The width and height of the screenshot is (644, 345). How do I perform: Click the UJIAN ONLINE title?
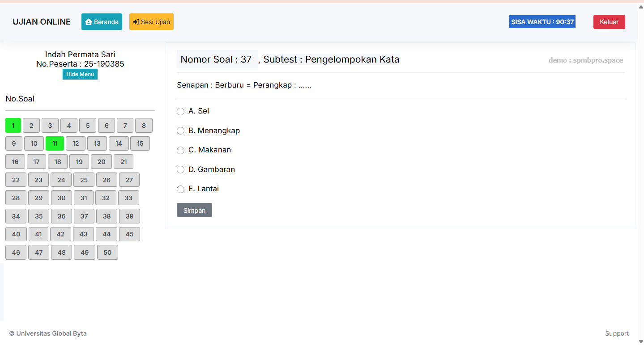click(42, 21)
